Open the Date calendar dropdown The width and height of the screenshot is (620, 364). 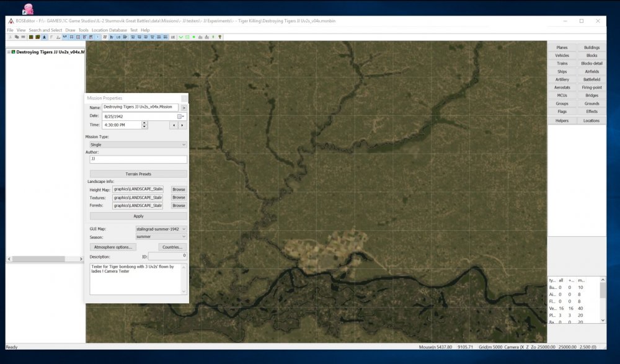click(180, 116)
